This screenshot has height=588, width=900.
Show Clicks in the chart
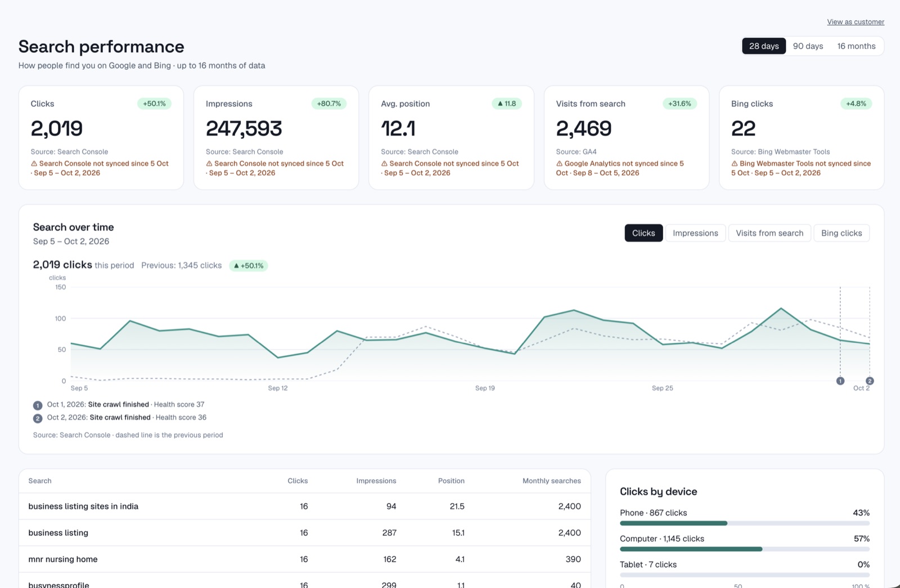pyautogui.click(x=643, y=233)
